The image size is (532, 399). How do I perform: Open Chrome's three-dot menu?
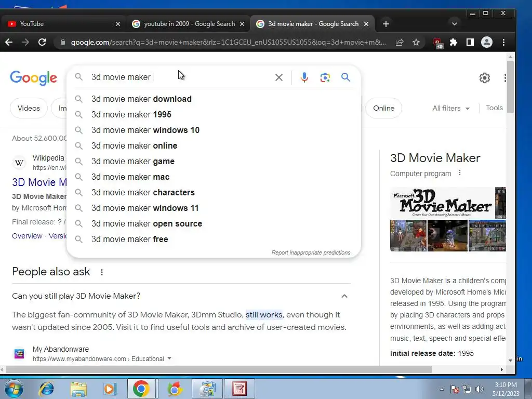click(x=503, y=42)
